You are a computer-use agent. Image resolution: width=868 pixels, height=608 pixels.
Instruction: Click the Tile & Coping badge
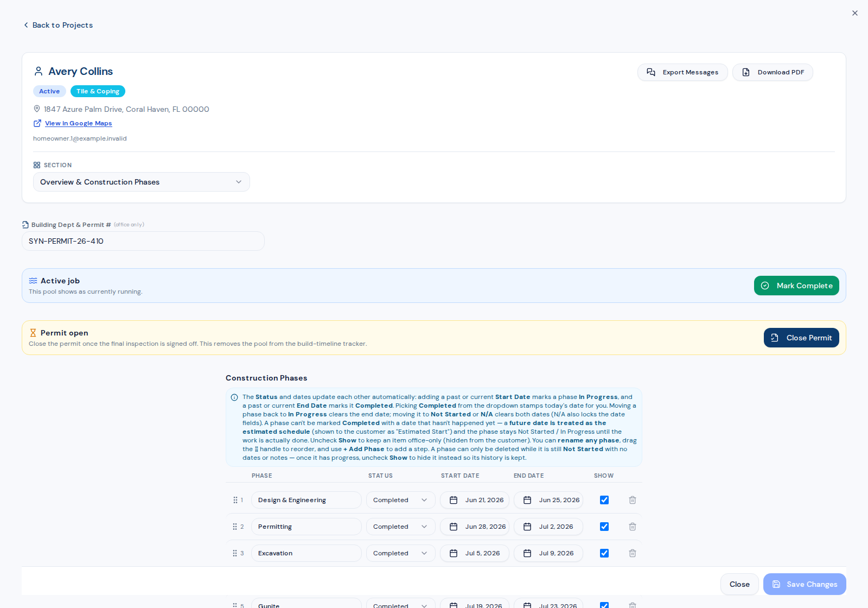pyautogui.click(x=98, y=91)
